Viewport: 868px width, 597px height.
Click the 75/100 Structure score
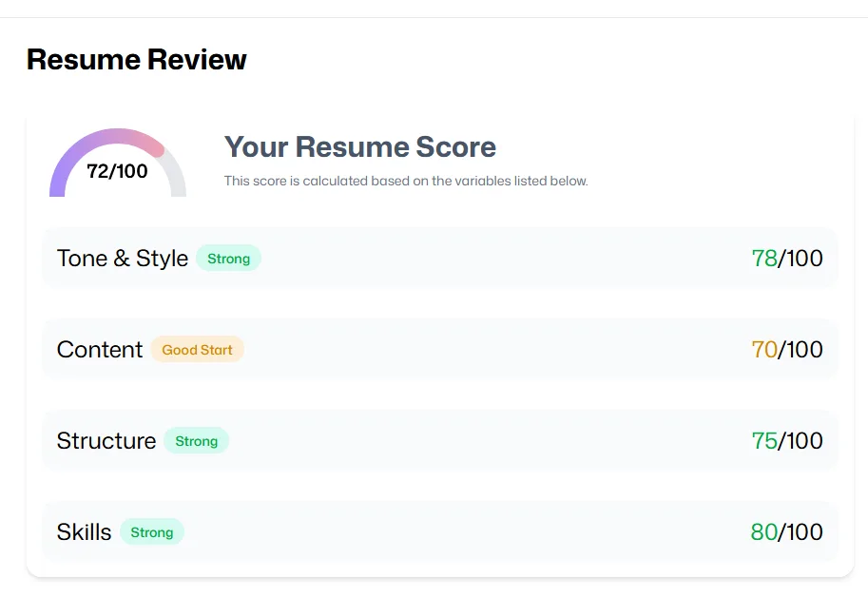click(786, 441)
